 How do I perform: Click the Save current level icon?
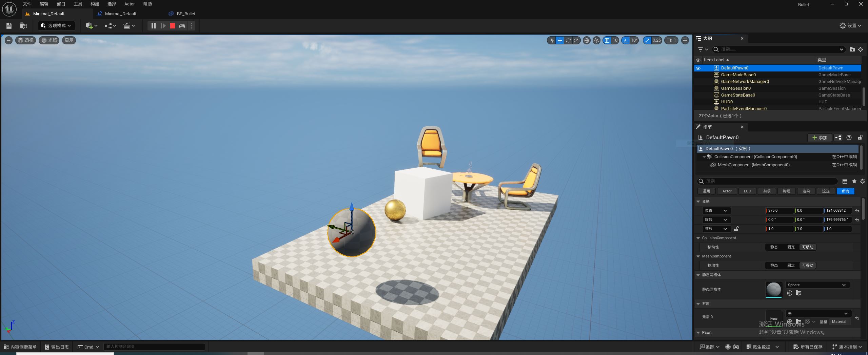[x=9, y=26]
